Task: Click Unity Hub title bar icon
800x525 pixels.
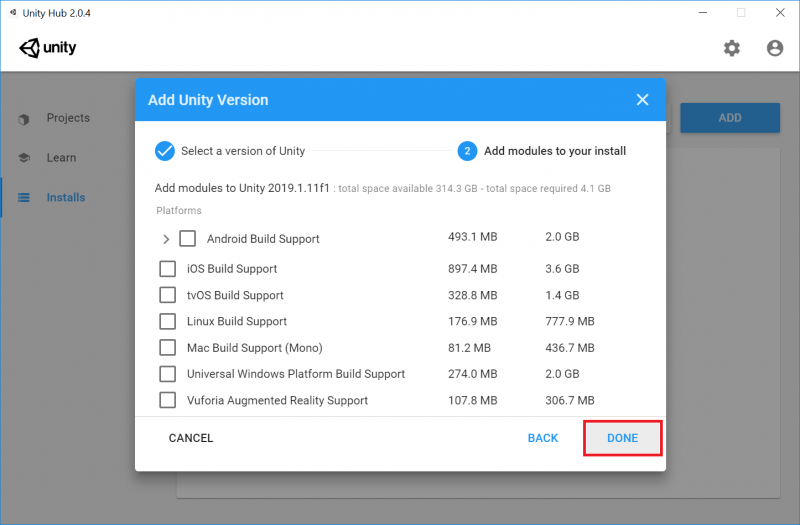Action: click(x=13, y=12)
